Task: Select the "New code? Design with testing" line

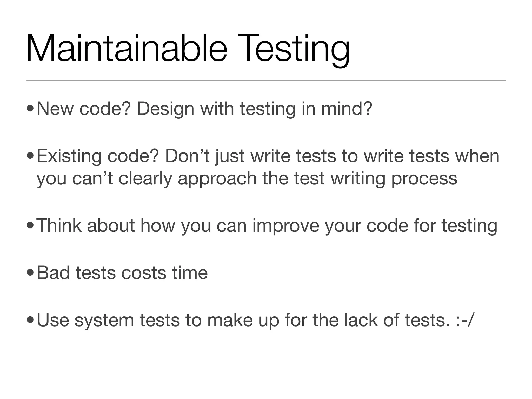Action: 204,108
